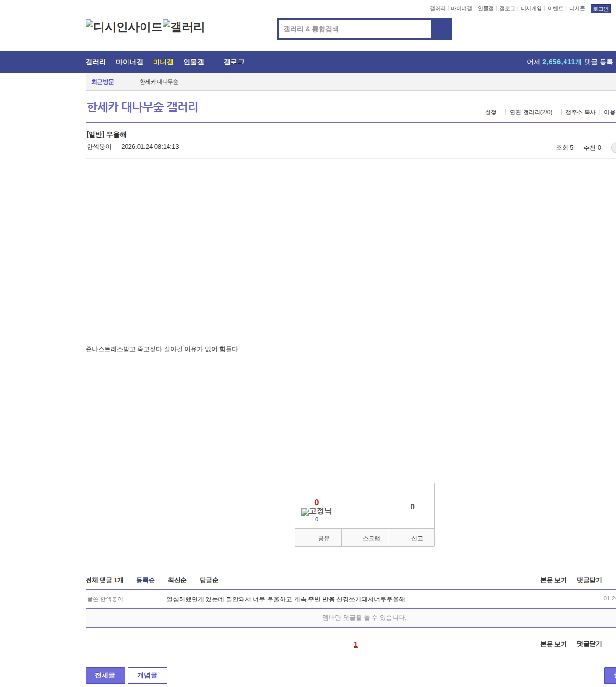The image size is (616, 687).
Task: Click the 디시인사이드 logo image
Action: 124,26
